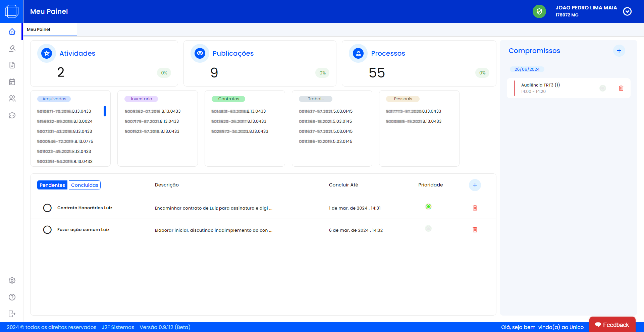Click the logout icon in the sidebar
Screen dimensions: 644x332
(x=12, y=314)
